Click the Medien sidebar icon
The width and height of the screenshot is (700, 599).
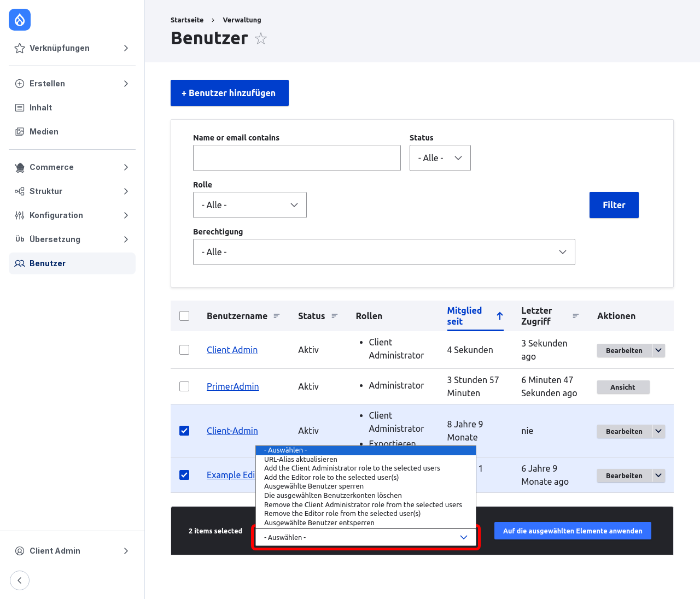pyautogui.click(x=20, y=132)
